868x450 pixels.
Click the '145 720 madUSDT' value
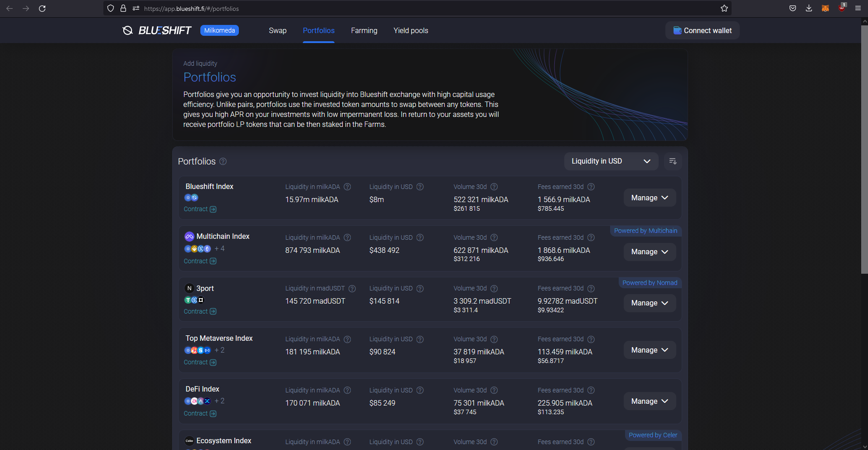coord(315,301)
